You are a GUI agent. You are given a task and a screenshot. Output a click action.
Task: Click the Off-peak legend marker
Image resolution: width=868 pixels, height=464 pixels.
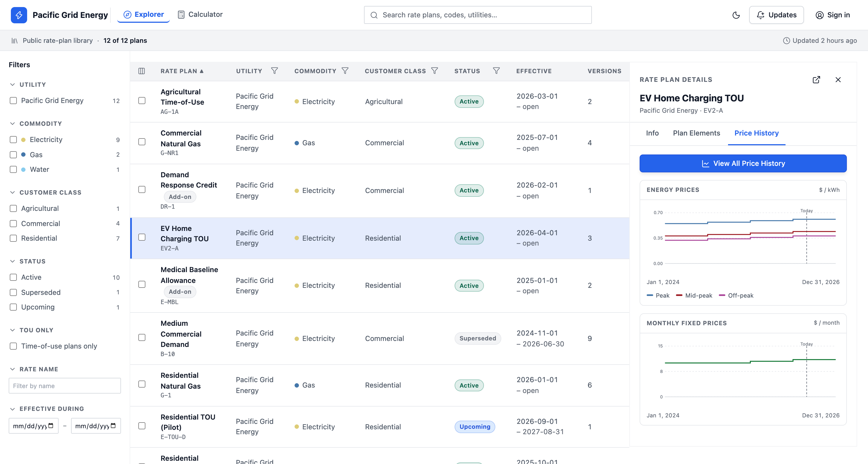[x=722, y=295]
